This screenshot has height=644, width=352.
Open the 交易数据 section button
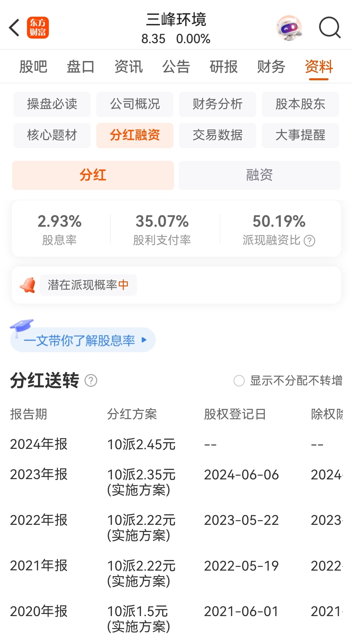pos(217,135)
